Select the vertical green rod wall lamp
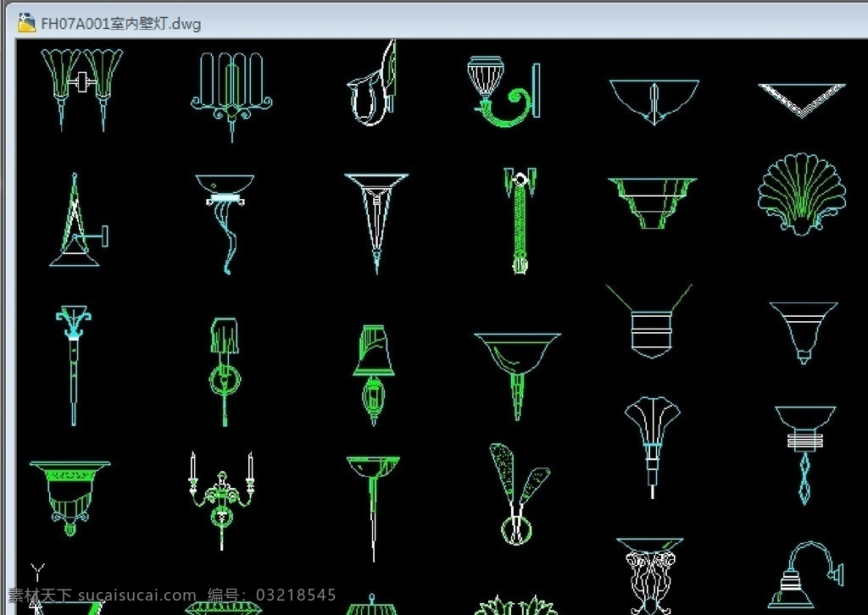This screenshot has height=615, width=868. [x=520, y=220]
